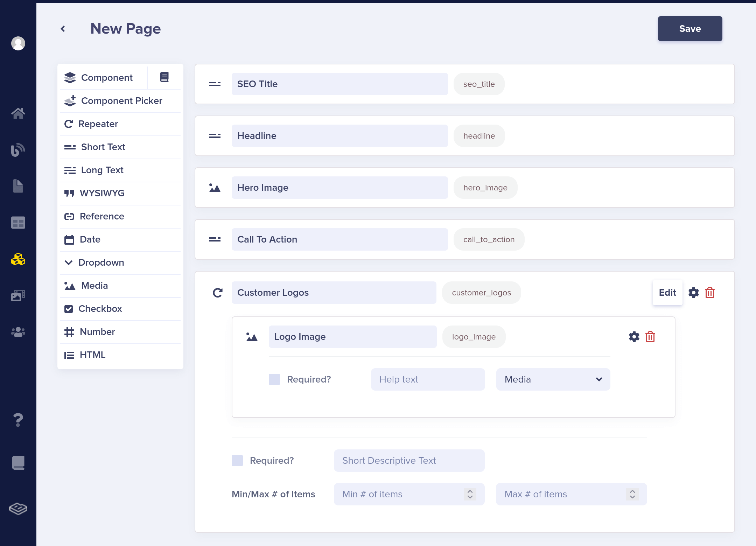Click the Checkbox component icon
Screen dimensions: 756x546
(x=70, y=309)
